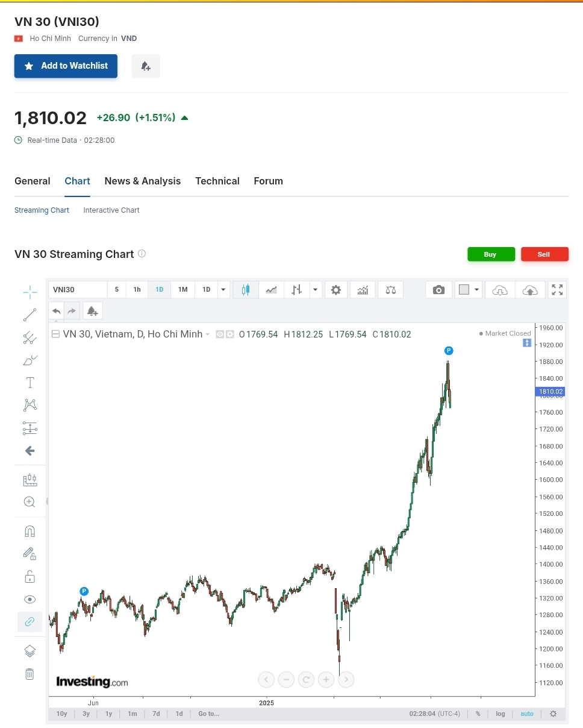This screenshot has height=728, width=583.
Task: Select the text annotation tool
Action: [x=30, y=383]
